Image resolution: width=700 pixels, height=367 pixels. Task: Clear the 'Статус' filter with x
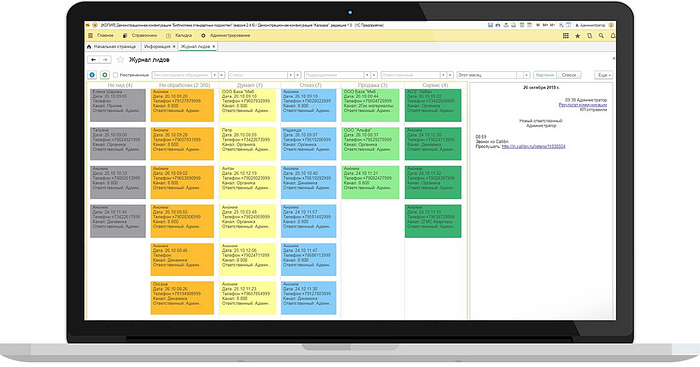298,75
